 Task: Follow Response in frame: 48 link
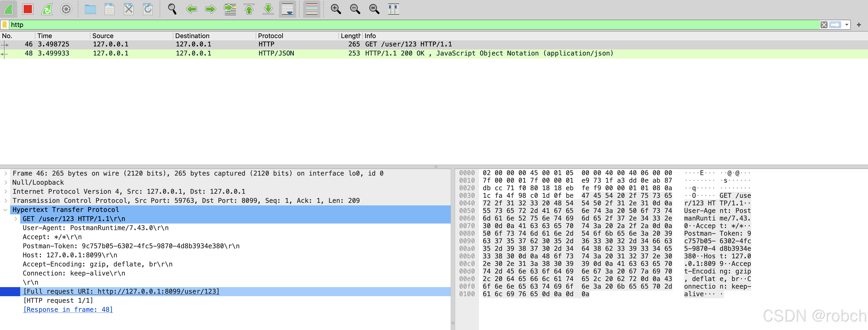tap(68, 310)
